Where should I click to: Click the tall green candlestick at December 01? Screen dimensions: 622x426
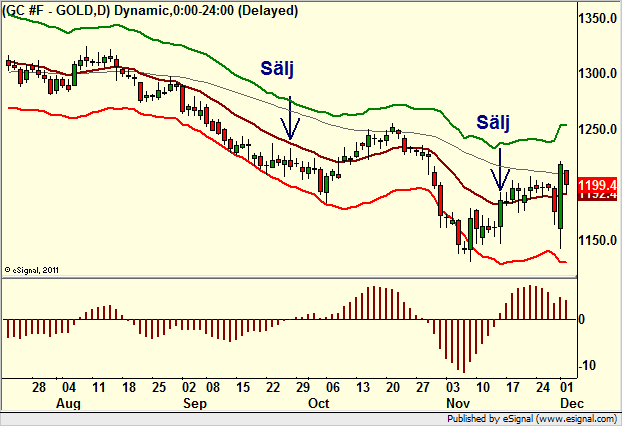(561, 196)
